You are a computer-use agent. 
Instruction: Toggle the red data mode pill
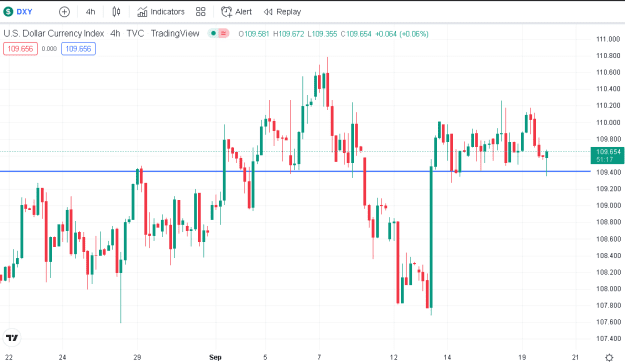pyautogui.click(x=224, y=33)
